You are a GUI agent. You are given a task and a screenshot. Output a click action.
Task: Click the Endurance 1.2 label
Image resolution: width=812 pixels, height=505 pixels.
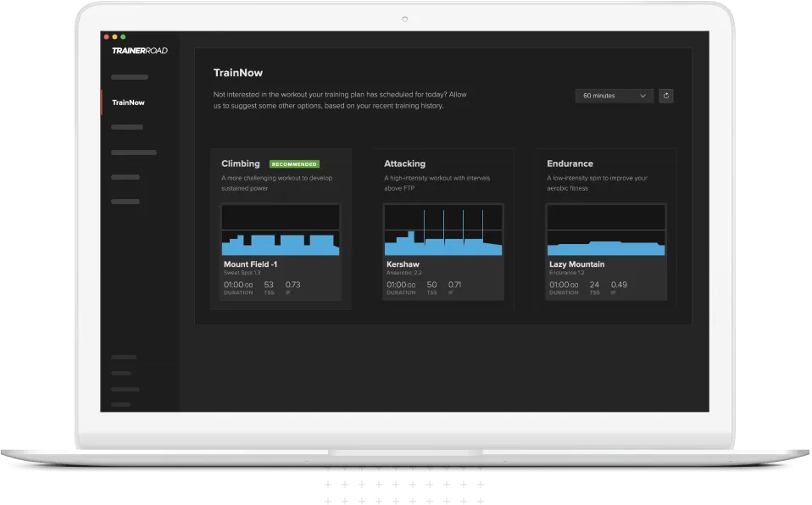pos(567,273)
